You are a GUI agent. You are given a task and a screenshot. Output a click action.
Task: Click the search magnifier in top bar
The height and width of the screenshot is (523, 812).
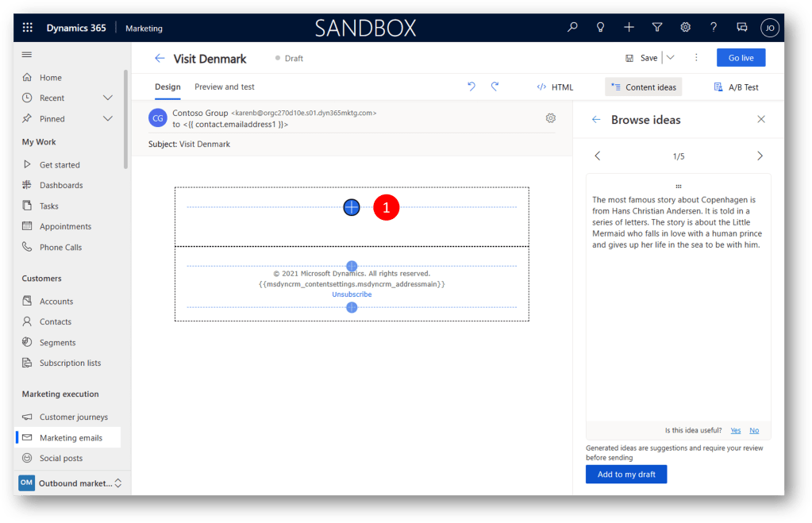tap(572, 28)
